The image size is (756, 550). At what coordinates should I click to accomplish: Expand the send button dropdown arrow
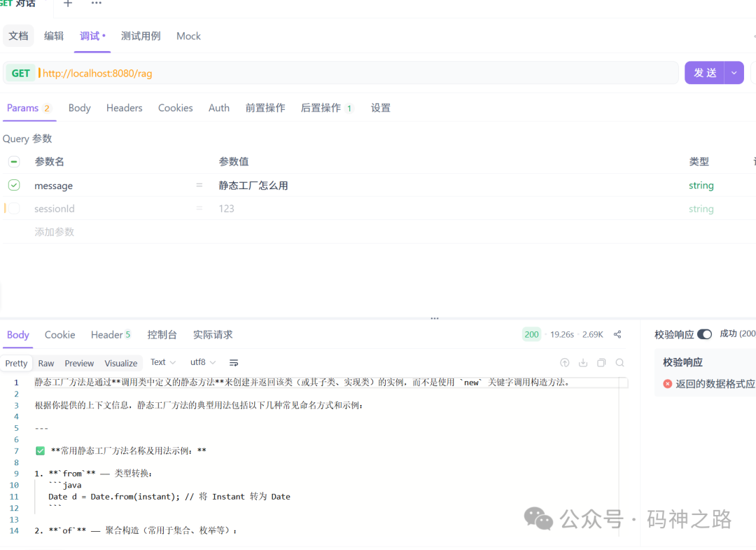733,73
